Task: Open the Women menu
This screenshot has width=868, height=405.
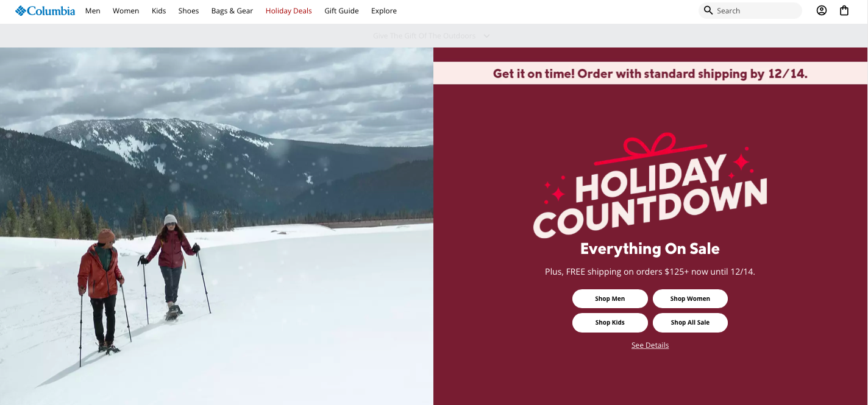Action: point(126,11)
